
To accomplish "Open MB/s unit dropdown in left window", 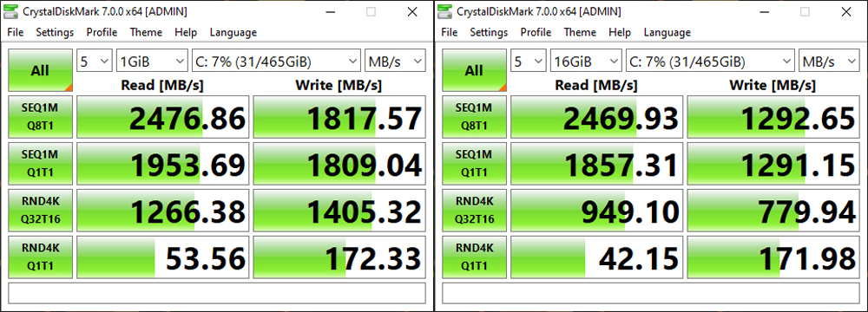I will 395,61.
